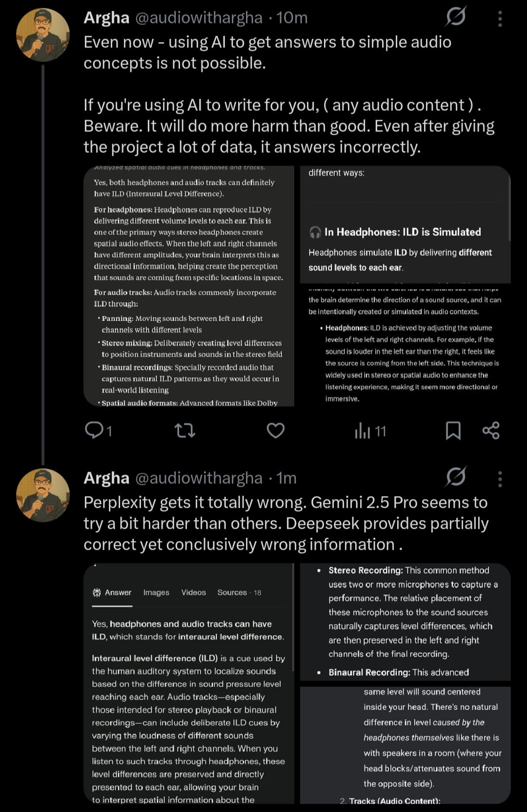Share the first tweet

pos(490,430)
